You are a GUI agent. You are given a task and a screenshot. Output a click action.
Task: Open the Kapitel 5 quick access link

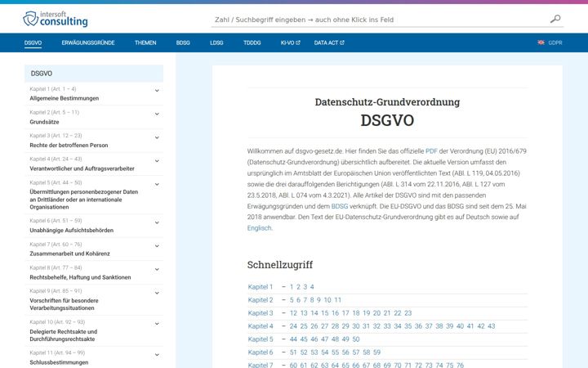(261, 339)
